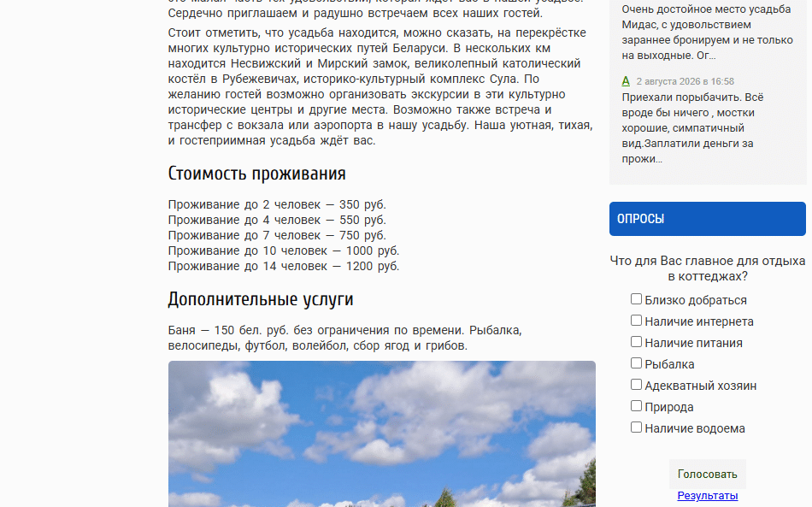Submit the poll with Голосовать button
This screenshot has height=507, width=812.
[x=708, y=475]
